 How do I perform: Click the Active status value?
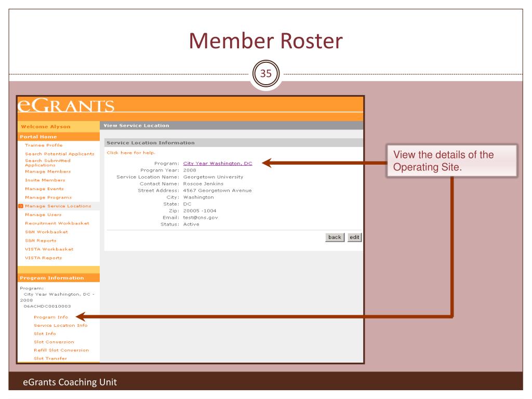(191, 224)
